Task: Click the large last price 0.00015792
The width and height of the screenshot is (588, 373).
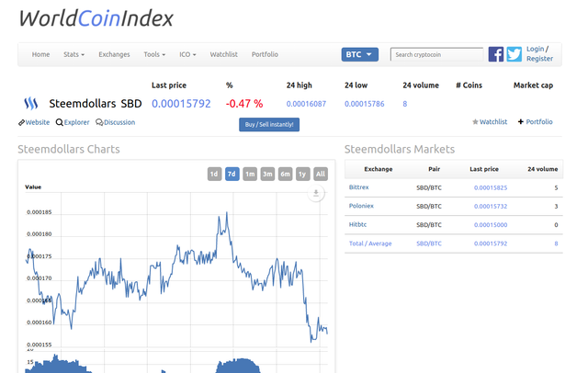Action: [x=181, y=104]
